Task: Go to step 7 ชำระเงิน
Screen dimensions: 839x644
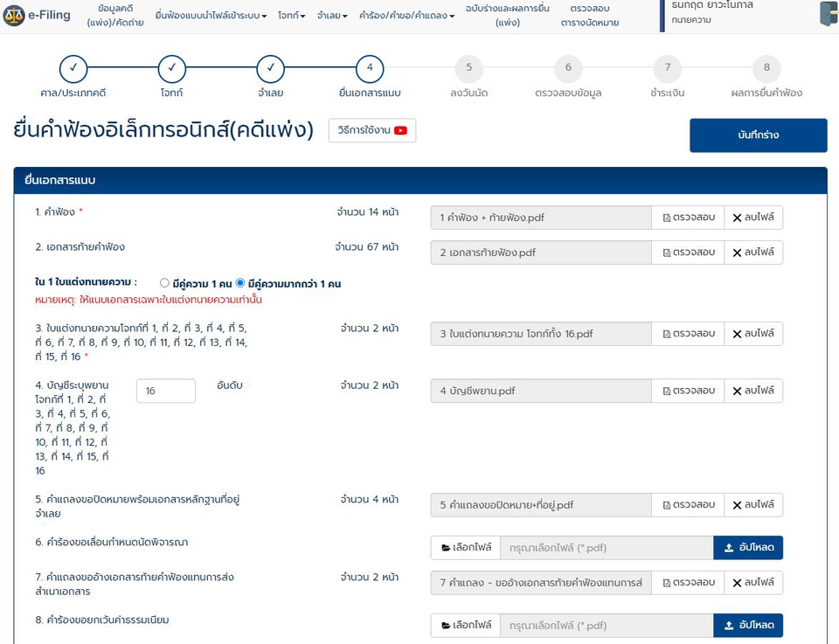Action: click(667, 68)
